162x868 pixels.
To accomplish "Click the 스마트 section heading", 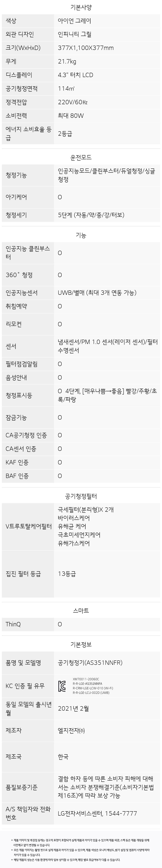I will click(81, 611).
